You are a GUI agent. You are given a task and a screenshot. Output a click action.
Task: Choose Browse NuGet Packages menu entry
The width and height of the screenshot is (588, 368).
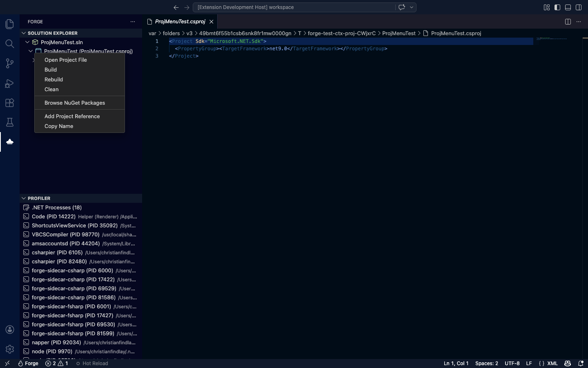tap(80, 103)
